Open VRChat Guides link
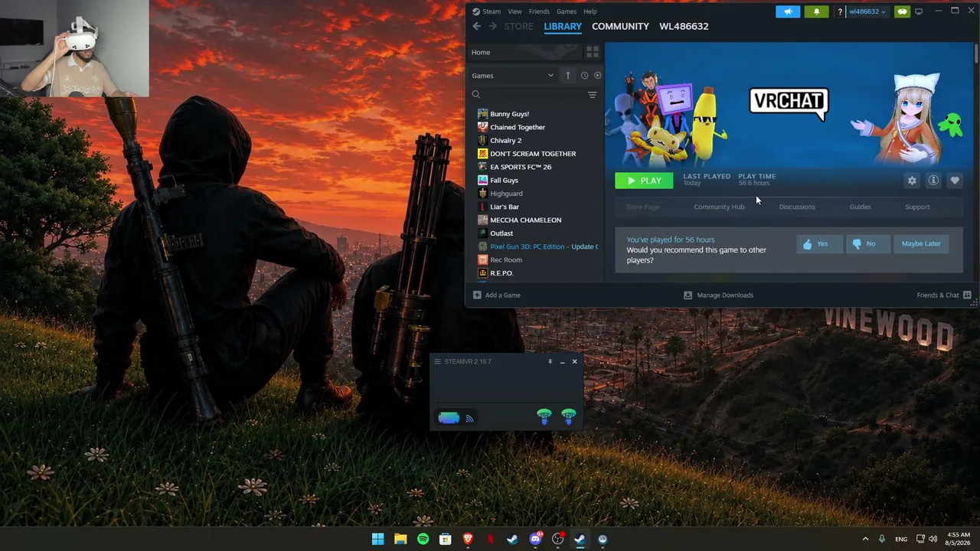The image size is (980, 551). pos(860,207)
